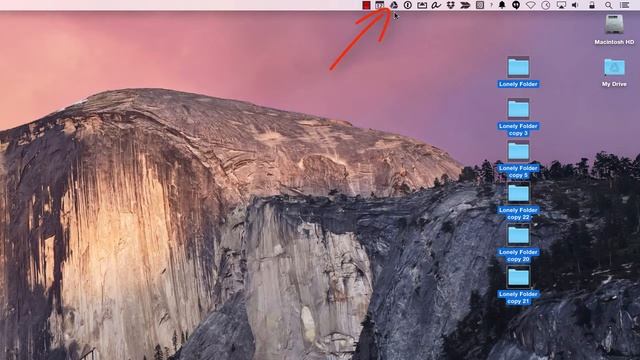Open the volume speaker menu
640x360 pixels.
point(575,5)
